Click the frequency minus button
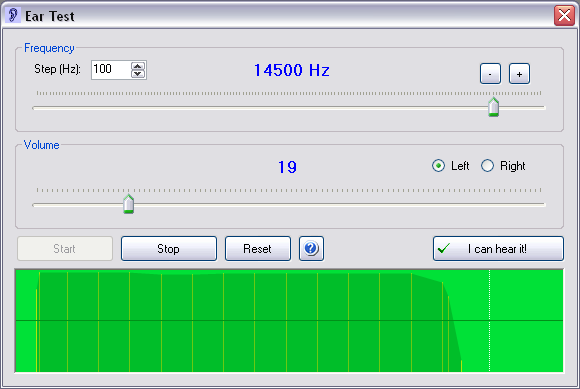This screenshot has width=580, height=389. tap(490, 74)
